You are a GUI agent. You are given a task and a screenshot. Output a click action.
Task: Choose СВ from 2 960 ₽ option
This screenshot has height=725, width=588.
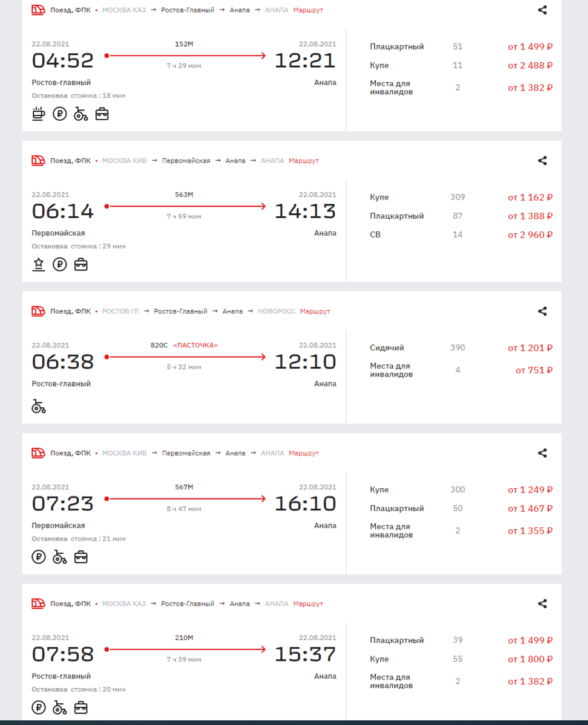point(461,234)
